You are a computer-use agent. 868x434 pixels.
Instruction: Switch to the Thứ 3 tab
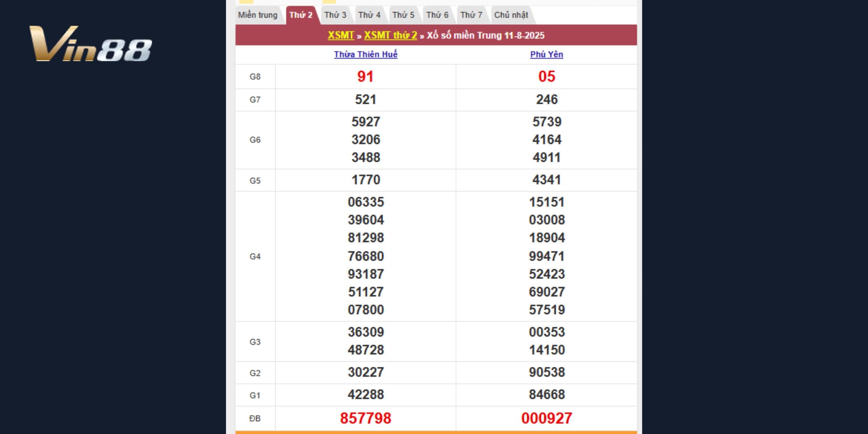[x=335, y=15]
